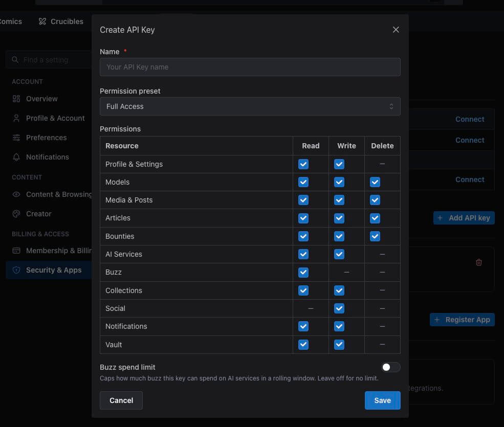Uncheck Delete permission for Articles
Image resolution: width=504 pixels, height=427 pixels.
point(375,218)
